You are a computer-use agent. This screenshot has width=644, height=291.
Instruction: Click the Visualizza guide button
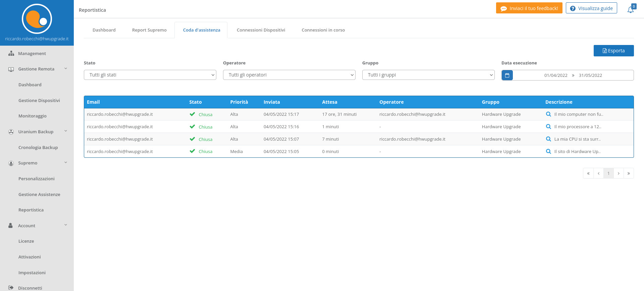click(x=591, y=8)
